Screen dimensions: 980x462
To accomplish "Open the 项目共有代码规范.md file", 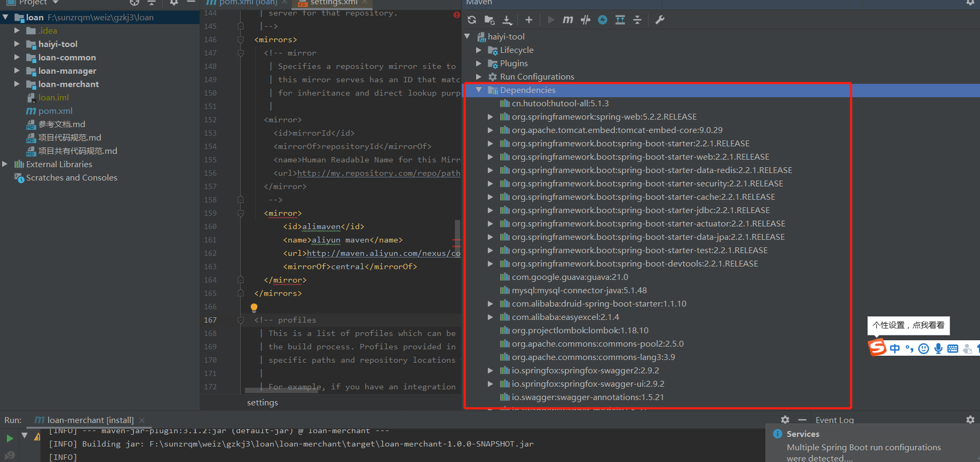I will 77,151.
